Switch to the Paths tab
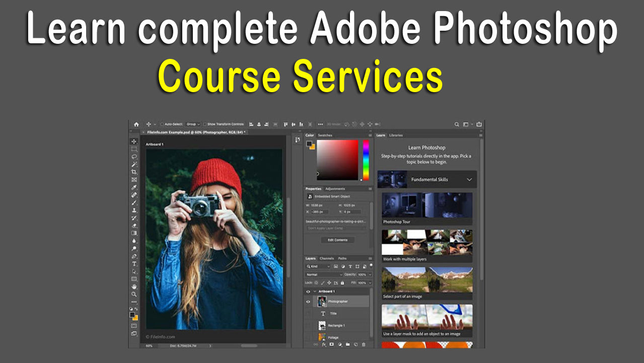 click(342, 258)
